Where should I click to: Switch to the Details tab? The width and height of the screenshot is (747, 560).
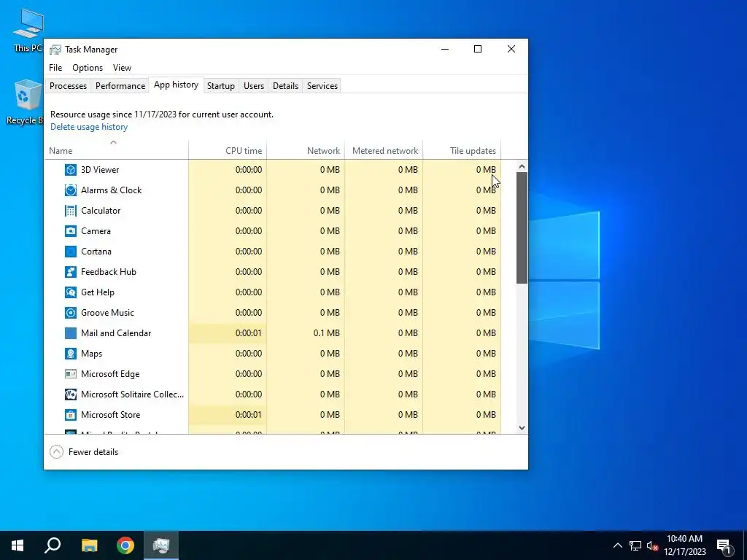pos(285,86)
